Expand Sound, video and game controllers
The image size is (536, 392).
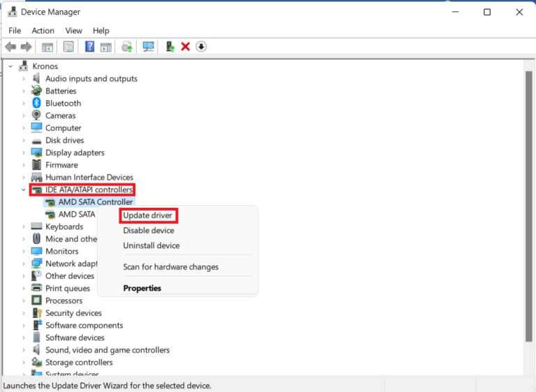pyautogui.click(x=24, y=349)
